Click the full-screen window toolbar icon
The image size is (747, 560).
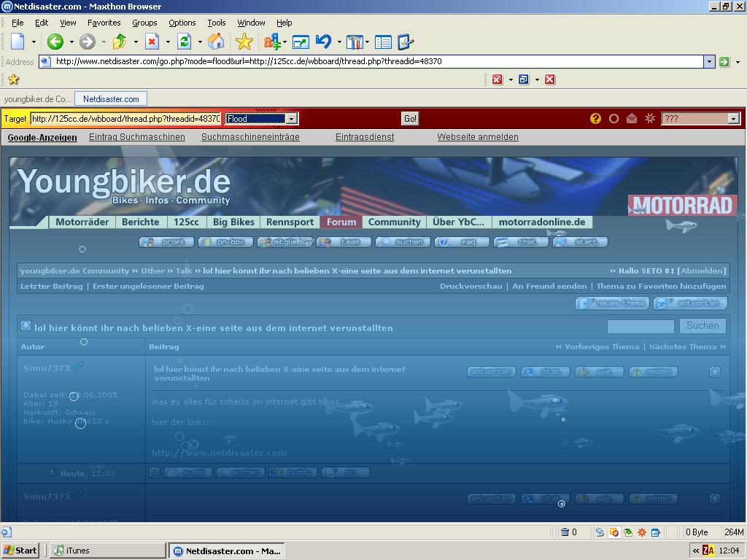point(301,42)
